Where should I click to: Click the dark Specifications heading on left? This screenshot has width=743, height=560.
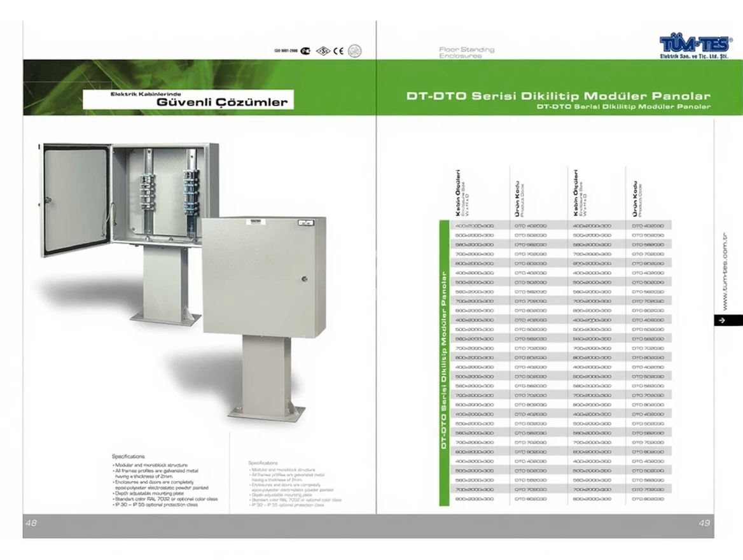[x=128, y=456]
